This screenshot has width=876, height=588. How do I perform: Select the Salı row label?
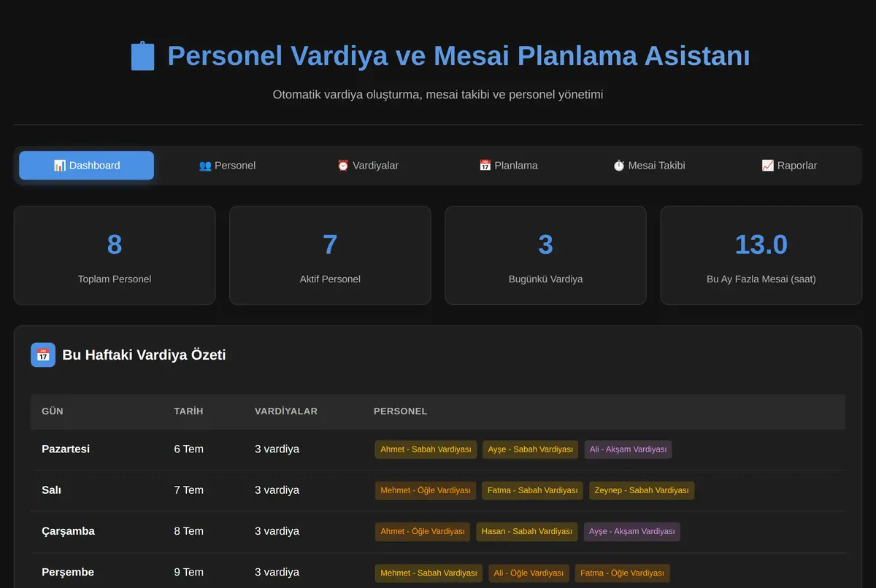click(x=52, y=490)
